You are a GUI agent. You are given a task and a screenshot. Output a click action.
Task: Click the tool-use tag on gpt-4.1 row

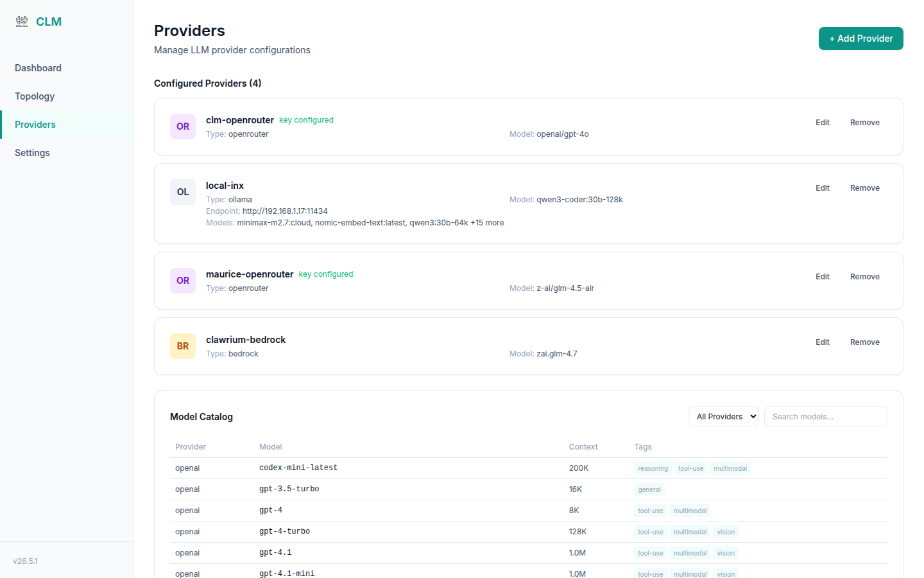650,554
